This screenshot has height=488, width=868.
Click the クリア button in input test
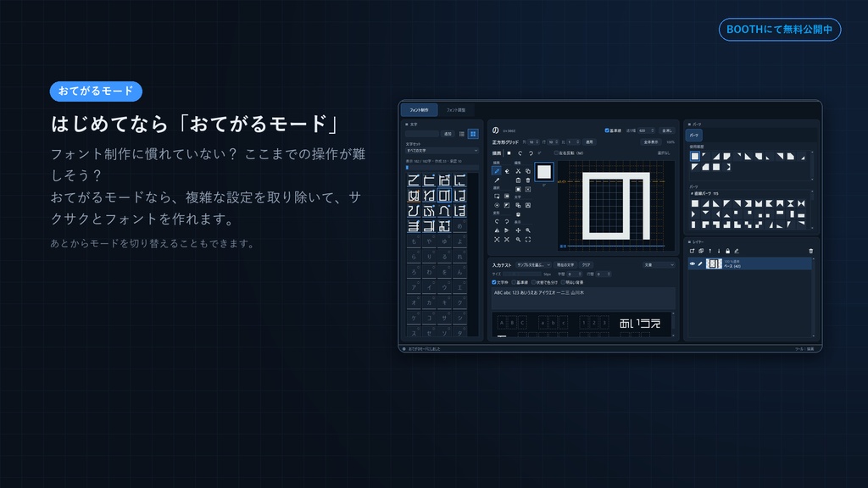(x=587, y=265)
